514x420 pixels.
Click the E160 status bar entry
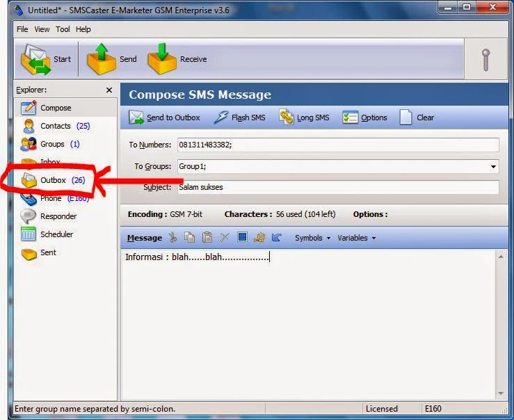click(x=433, y=409)
